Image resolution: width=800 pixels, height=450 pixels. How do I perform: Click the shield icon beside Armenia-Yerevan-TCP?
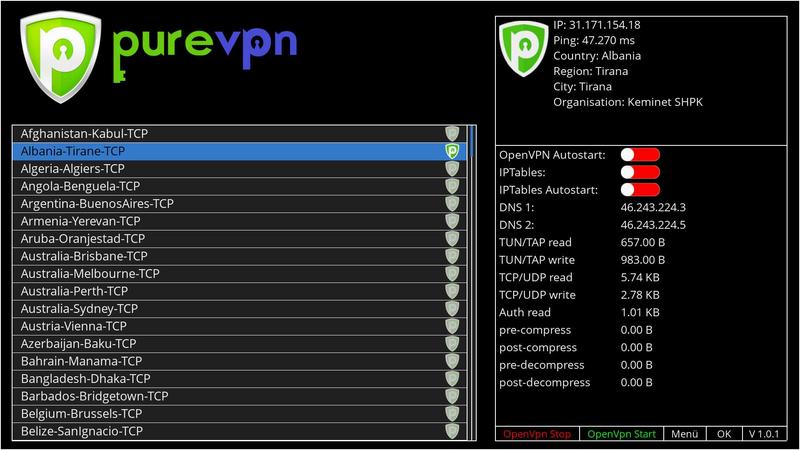coord(452,221)
